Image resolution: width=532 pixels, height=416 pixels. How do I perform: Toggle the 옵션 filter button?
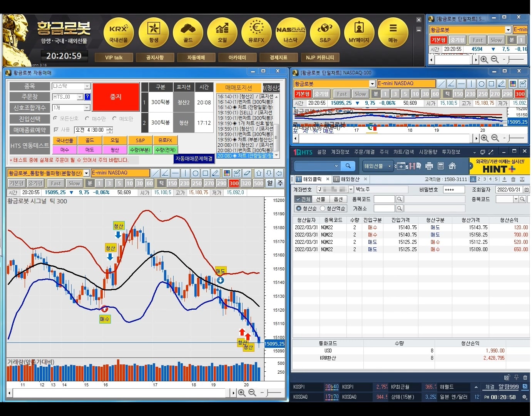[x=338, y=199]
